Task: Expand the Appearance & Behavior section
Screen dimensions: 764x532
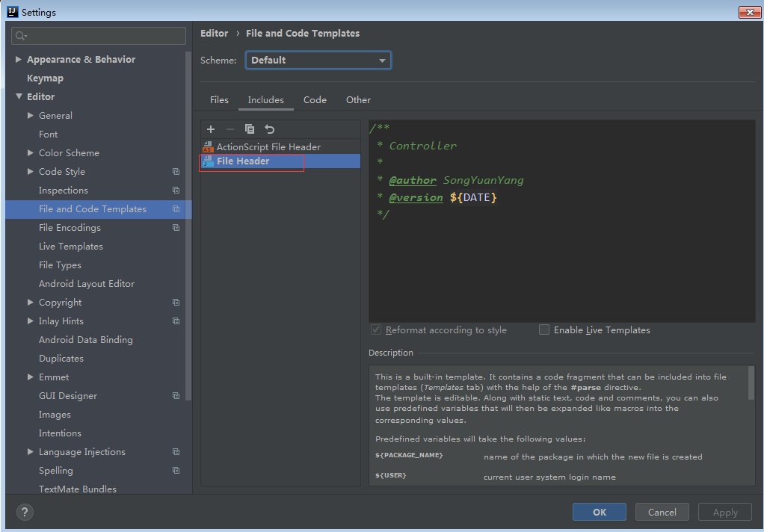Action: (19, 60)
